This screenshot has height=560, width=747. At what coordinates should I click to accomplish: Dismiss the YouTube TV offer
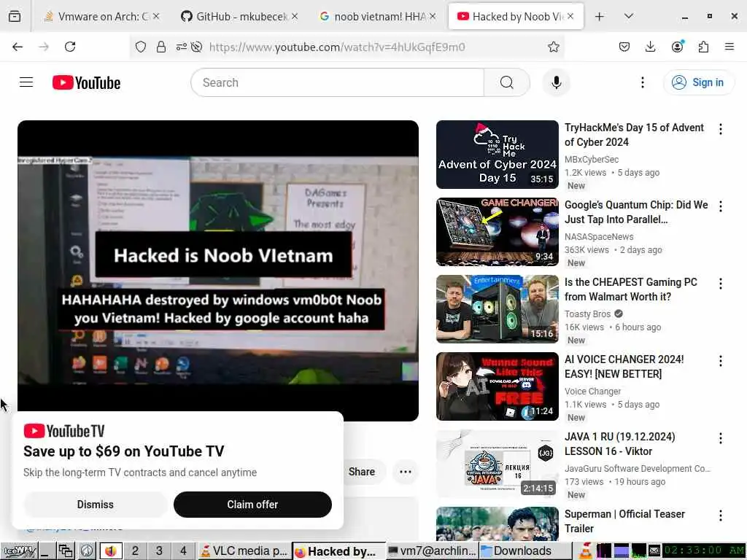point(96,505)
